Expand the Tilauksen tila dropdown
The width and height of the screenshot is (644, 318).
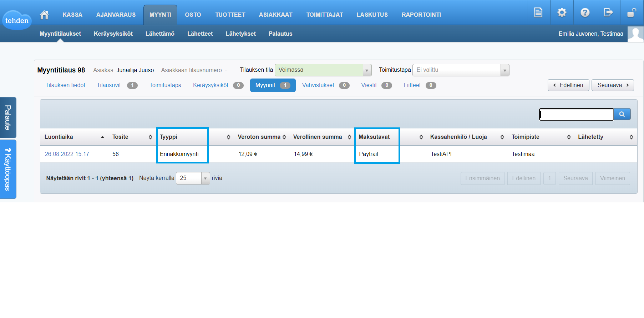pos(367,70)
